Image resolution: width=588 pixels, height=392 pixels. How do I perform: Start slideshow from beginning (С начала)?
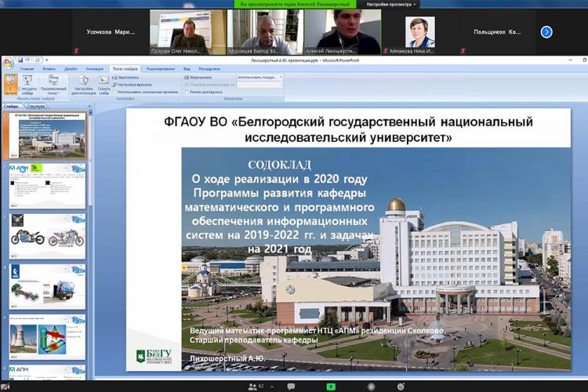(11, 85)
